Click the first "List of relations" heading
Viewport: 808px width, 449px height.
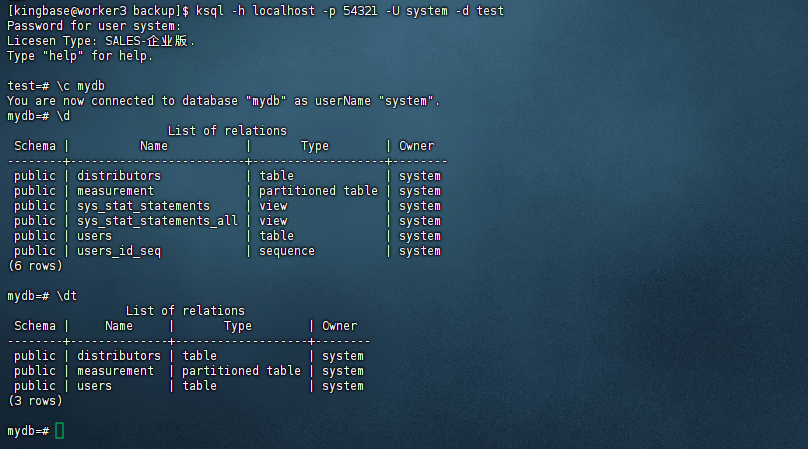pyautogui.click(x=227, y=131)
